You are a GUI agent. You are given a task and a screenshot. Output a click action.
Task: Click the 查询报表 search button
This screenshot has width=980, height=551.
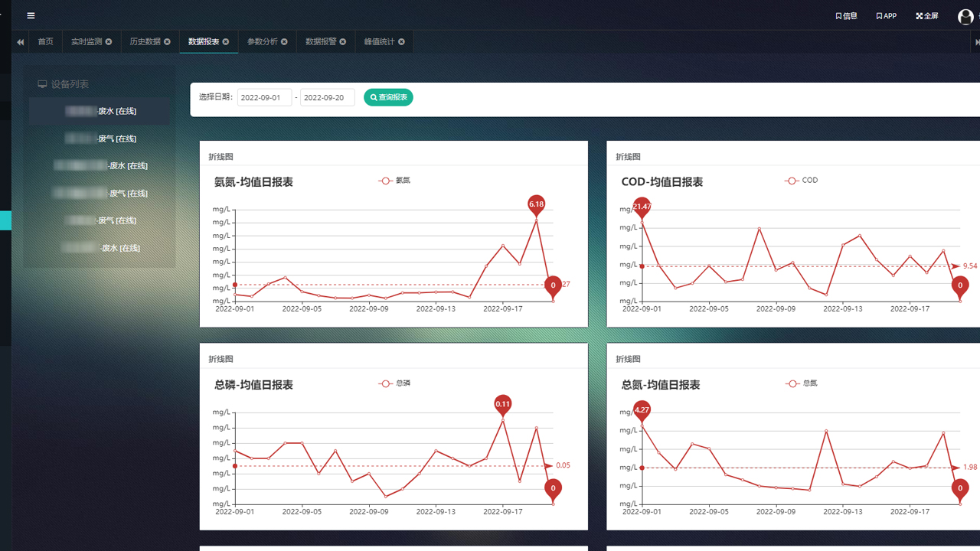click(x=388, y=97)
